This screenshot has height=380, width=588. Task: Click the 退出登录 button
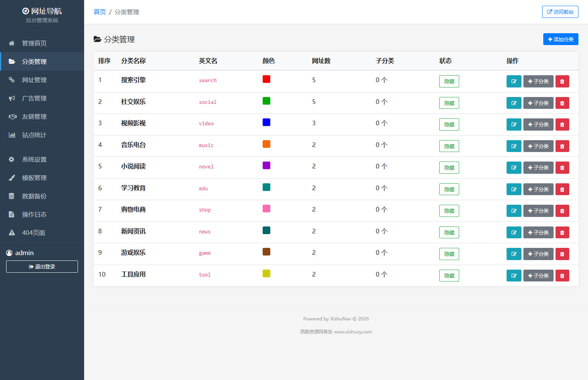(x=42, y=267)
